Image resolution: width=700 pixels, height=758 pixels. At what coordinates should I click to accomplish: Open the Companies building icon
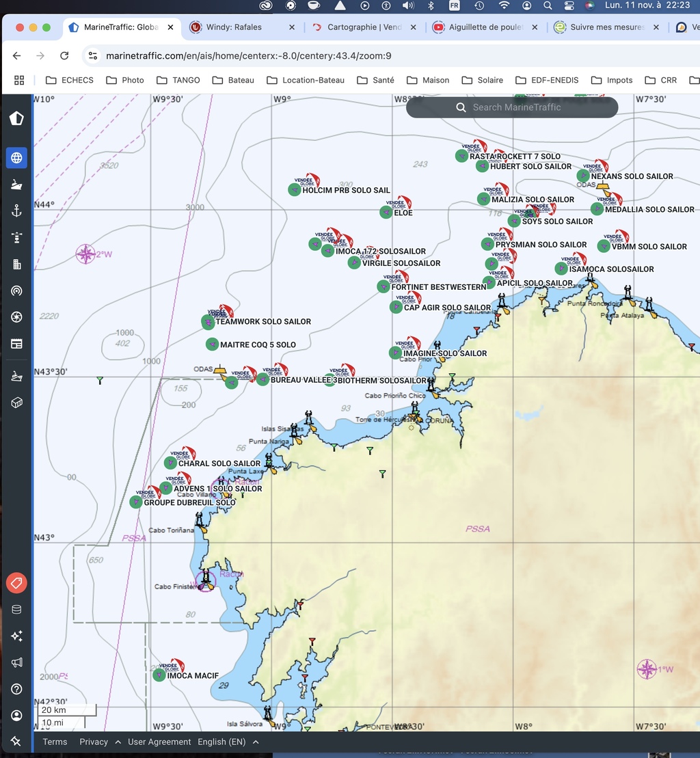[x=16, y=264]
